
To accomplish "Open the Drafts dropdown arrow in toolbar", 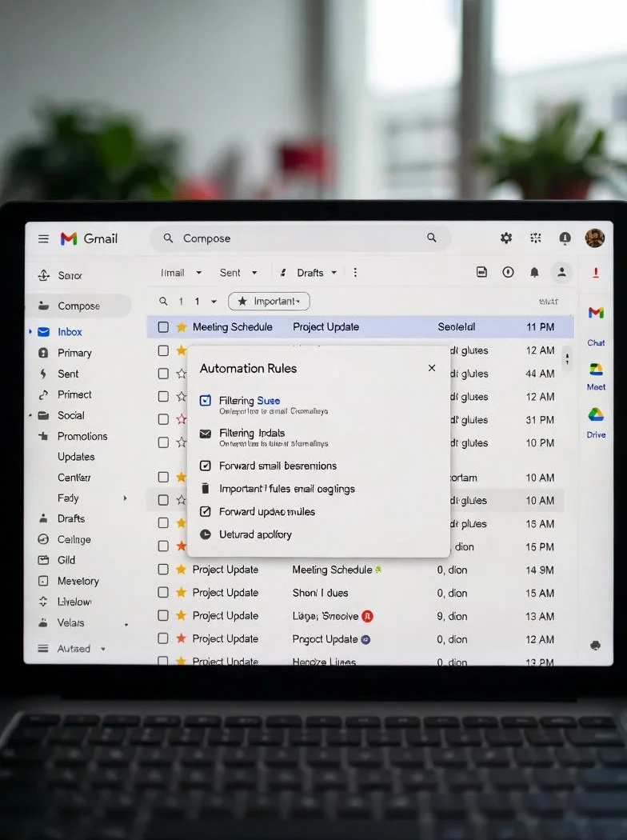I will pyautogui.click(x=334, y=273).
